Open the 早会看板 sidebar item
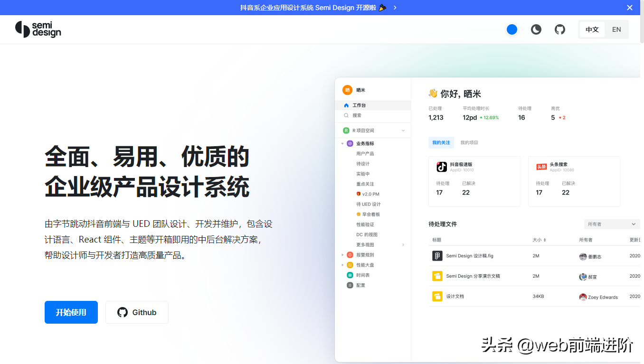 click(x=368, y=215)
